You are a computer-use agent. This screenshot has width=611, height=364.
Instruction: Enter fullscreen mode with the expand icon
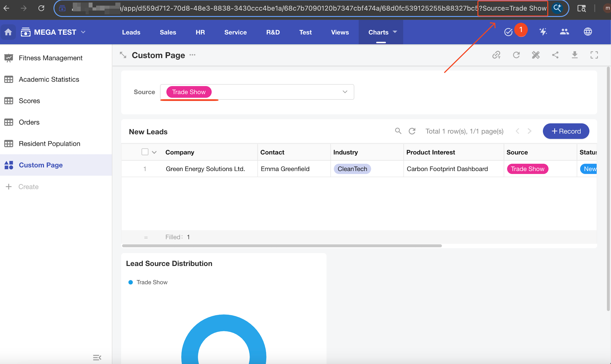[x=594, y=55]
